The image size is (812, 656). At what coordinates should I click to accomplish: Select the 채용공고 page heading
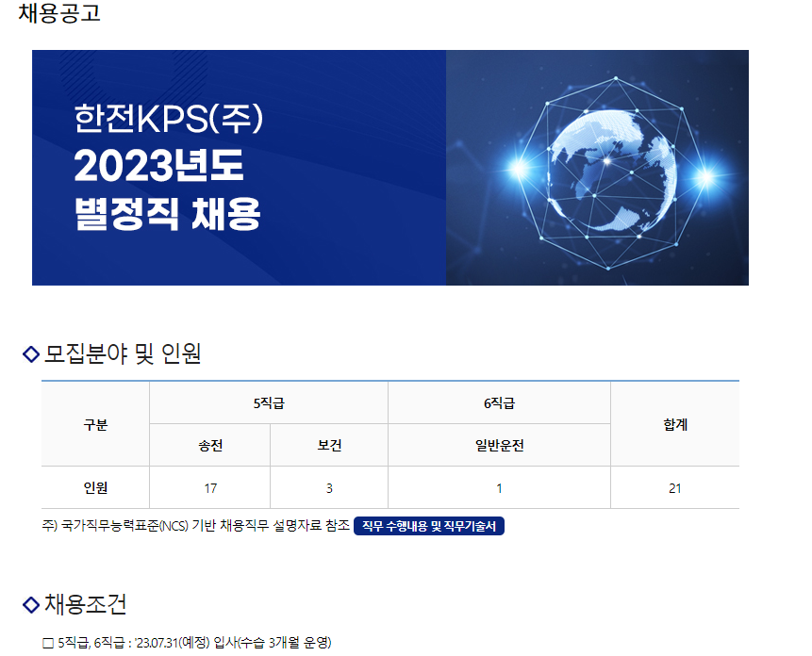click(x=59, y=12)
